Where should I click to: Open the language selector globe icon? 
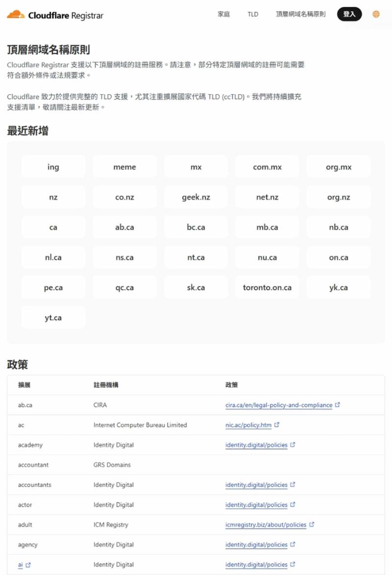375,14
